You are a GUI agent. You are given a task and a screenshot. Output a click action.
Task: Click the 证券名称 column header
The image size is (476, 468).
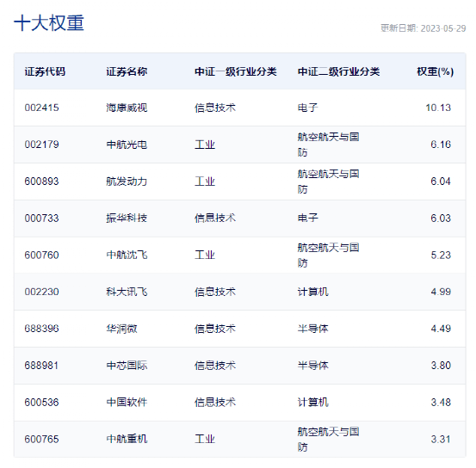click(x=127, y=71)
